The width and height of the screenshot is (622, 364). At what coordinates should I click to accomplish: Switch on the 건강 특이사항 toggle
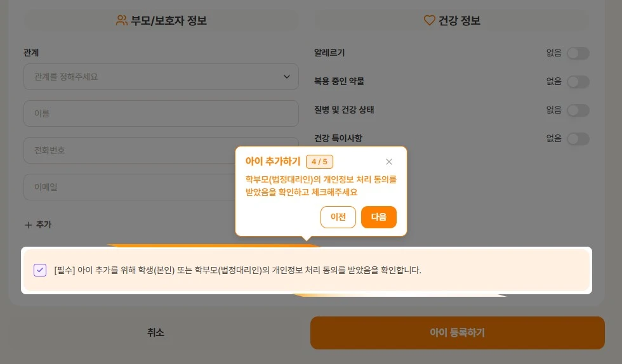[578, 139]
